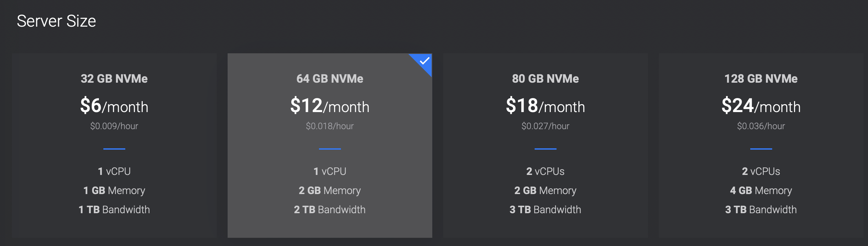Click the $24/month price
Screen dimensions: 868x246
(x=761, y=106)
